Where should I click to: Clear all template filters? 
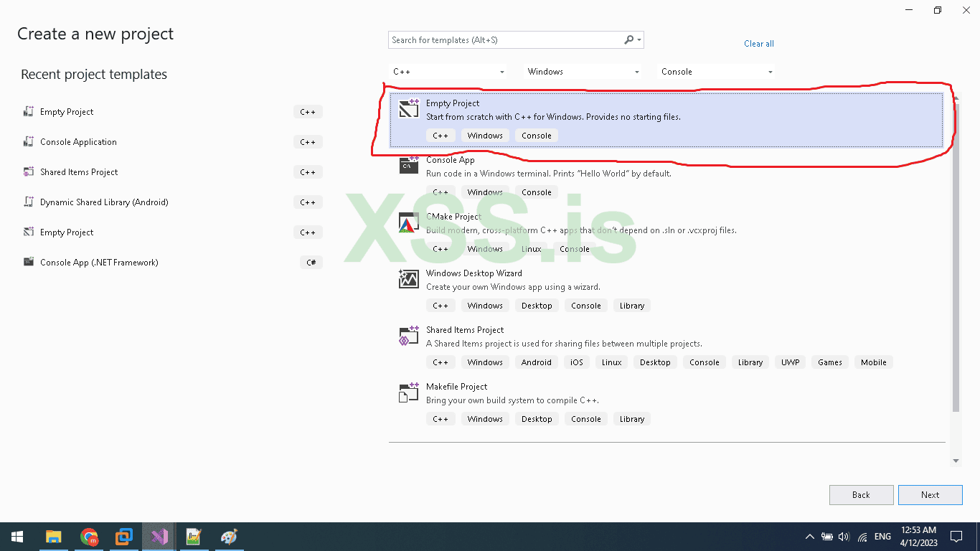[758, 44]
